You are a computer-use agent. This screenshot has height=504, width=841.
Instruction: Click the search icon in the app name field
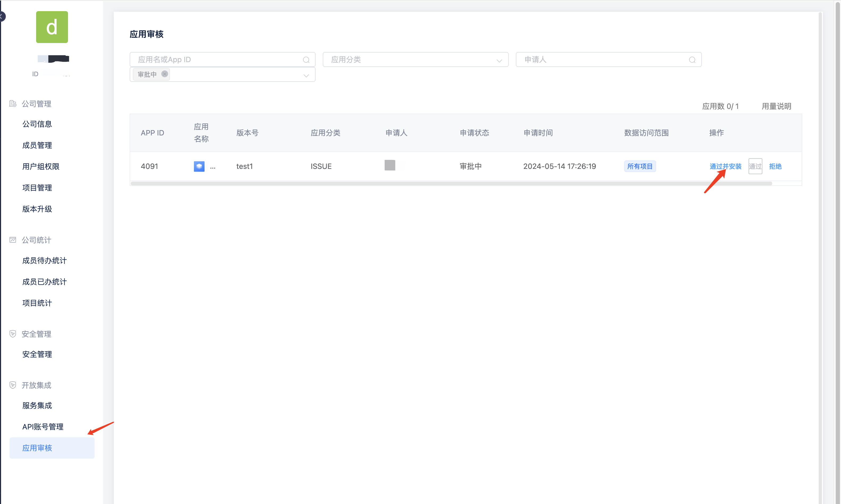(306, 60)
